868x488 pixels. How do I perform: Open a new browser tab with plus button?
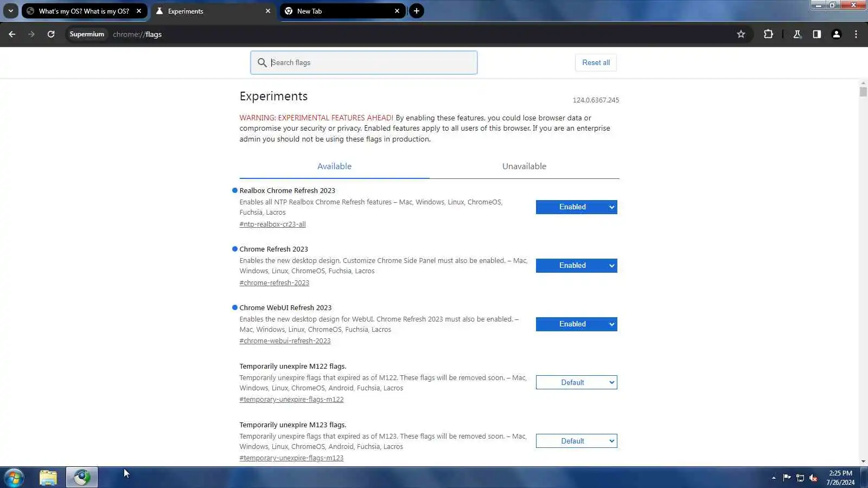417,11
